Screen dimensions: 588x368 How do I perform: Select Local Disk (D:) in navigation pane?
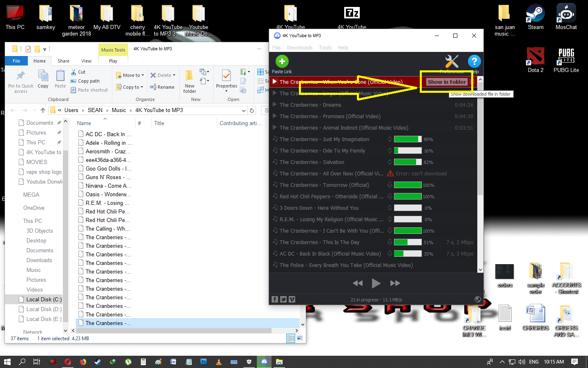coord(44,309)
